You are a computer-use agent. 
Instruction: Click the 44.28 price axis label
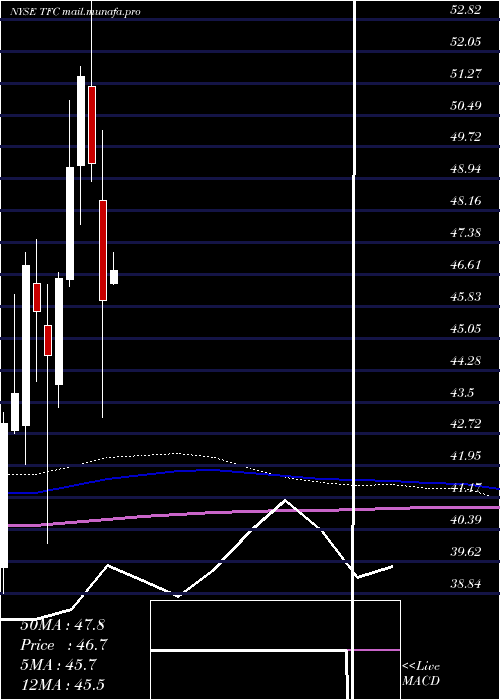point(466,360)
